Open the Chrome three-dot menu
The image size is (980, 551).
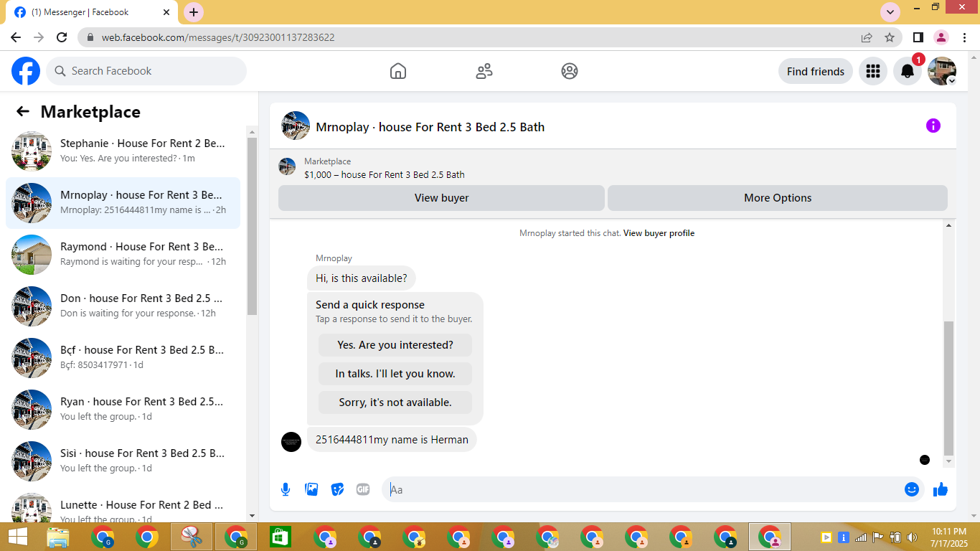point(964,37)
